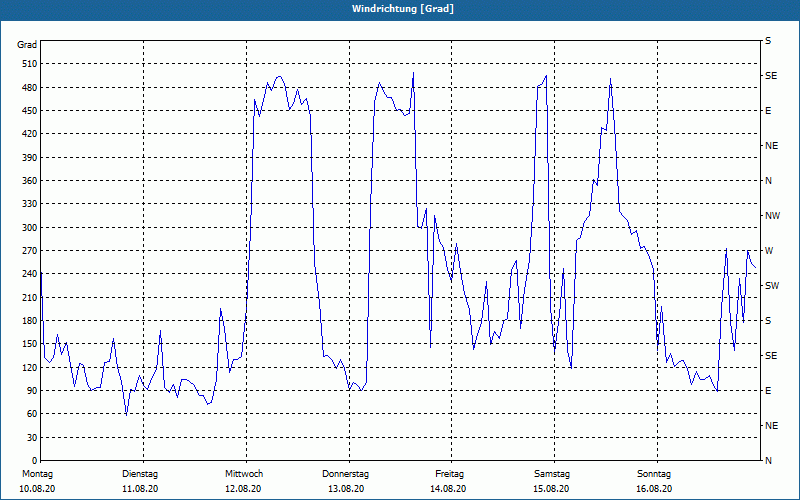Select the y-axis value 270
800x500 pixels.
click(x=31, y=251)
